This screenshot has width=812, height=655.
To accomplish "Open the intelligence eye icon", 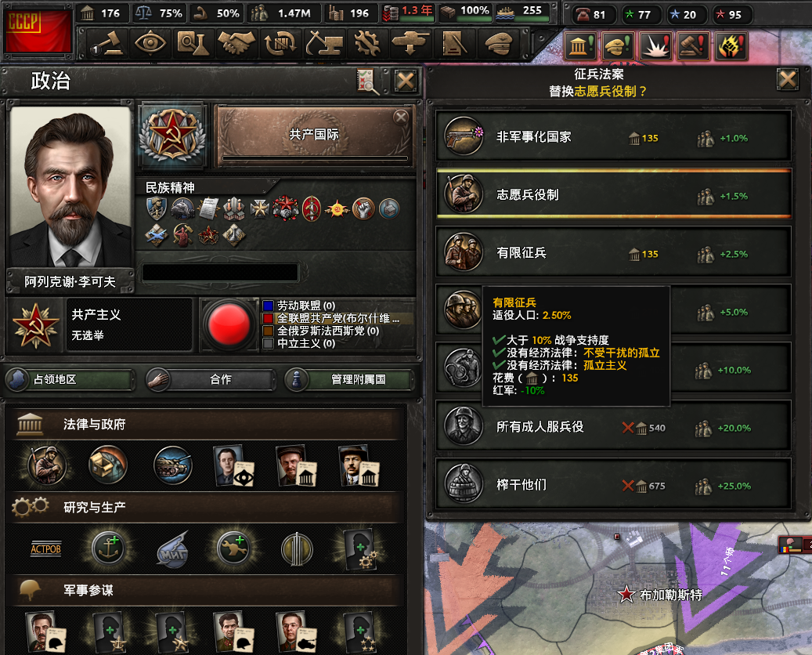I will coord(150,43).
